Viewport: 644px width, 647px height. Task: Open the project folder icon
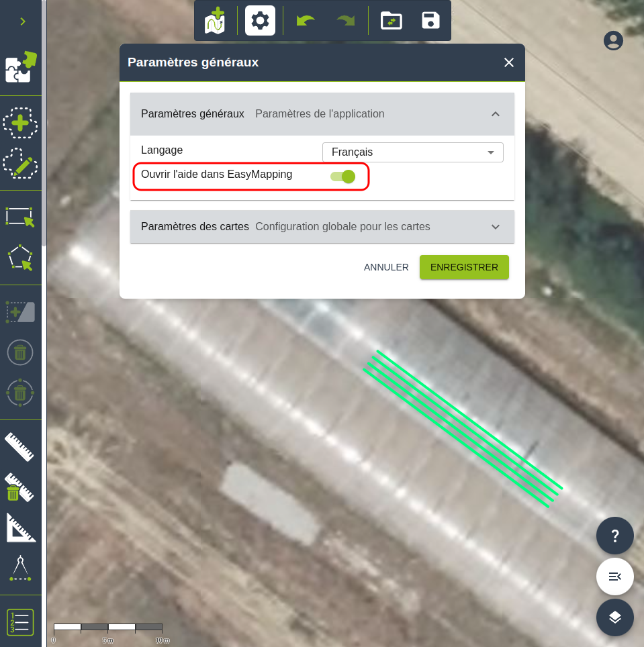tap(391, 20)
